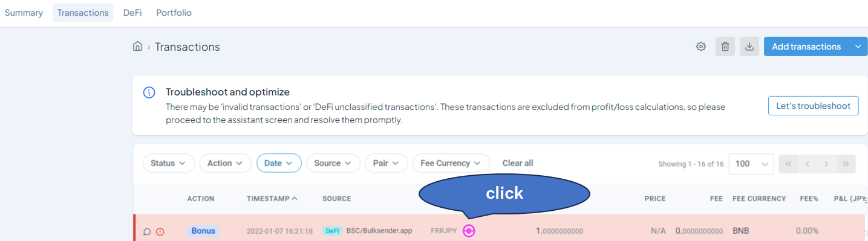Switch to the DeFi tab
The image size is (868, 241).
click(132, 13)
